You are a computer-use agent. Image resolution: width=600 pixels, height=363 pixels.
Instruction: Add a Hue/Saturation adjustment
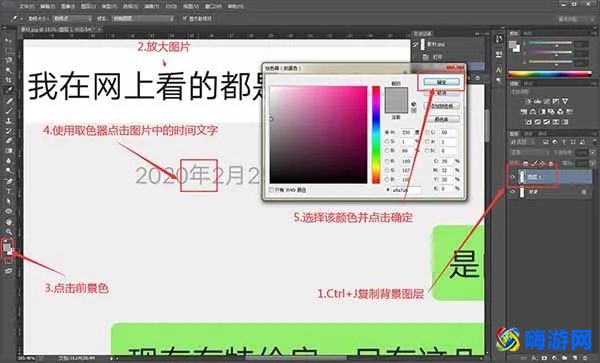523,112
